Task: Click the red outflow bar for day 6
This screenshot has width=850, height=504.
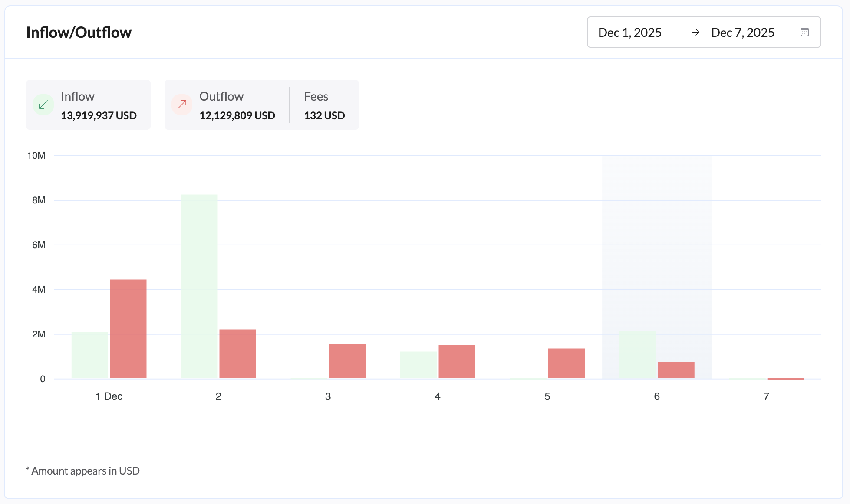Action: click(676, 370)
